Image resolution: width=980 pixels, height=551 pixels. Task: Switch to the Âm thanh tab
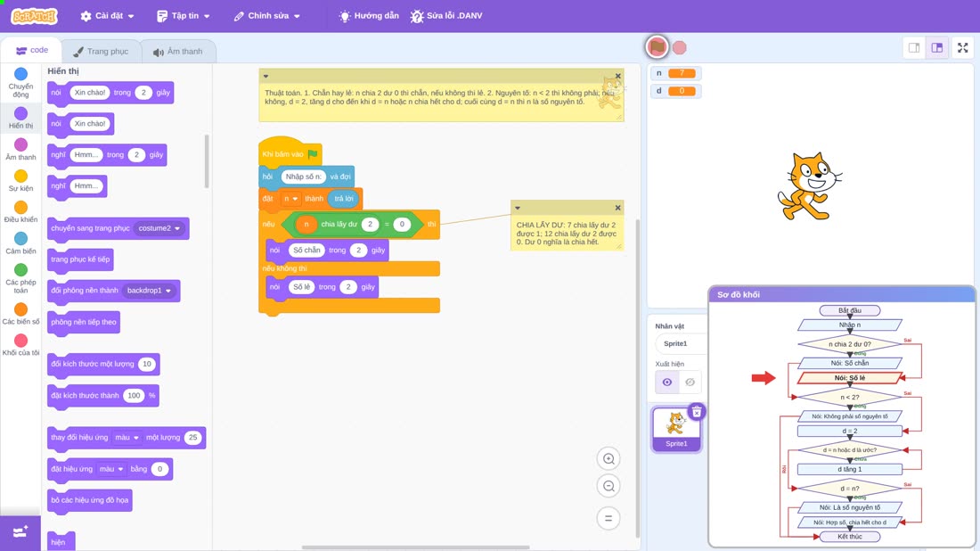coord(178,52)
